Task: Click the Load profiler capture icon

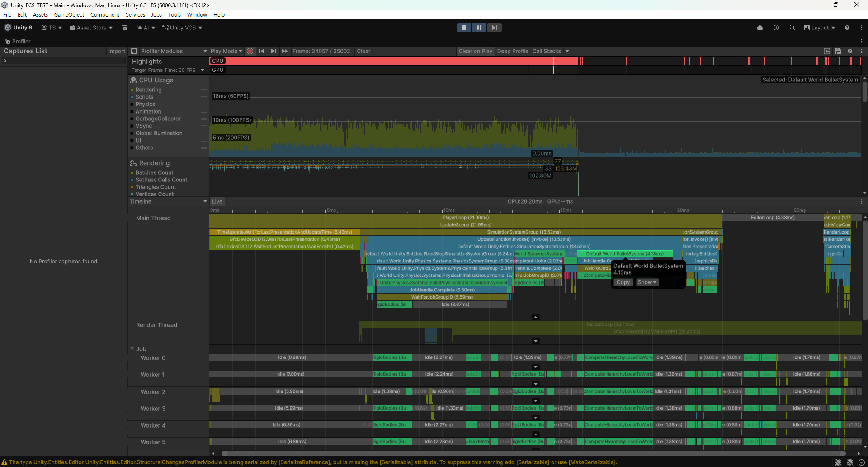Action: point(827,51)
